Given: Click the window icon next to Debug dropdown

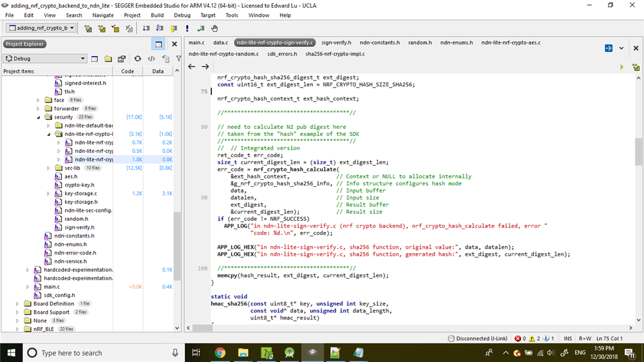Looking at the screenshot, I should point(95,59).
